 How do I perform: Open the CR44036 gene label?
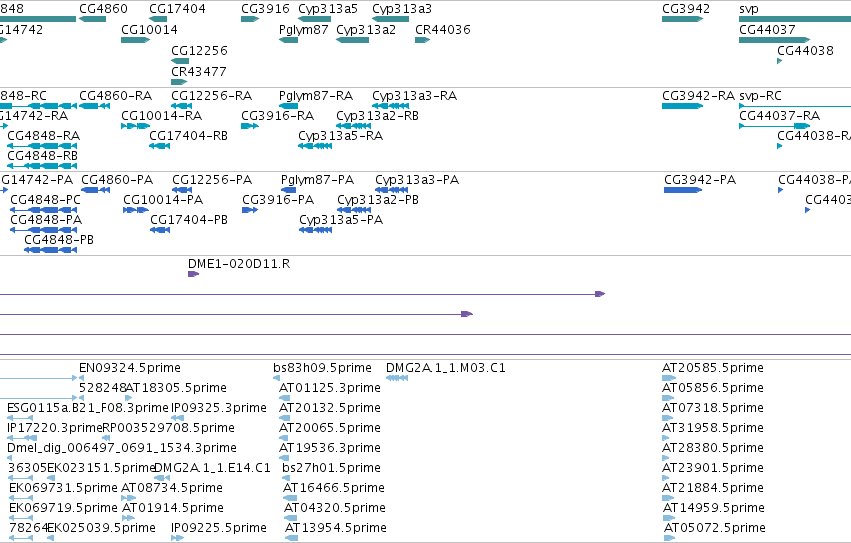click(442, 29)
